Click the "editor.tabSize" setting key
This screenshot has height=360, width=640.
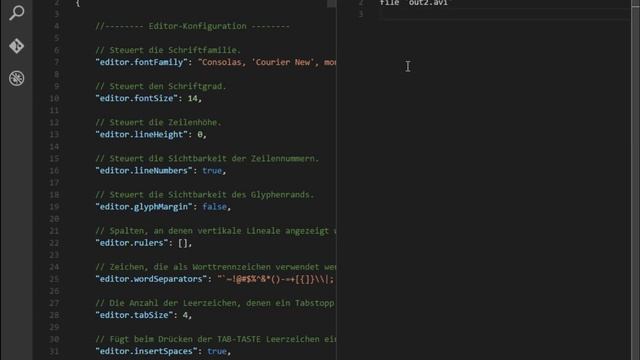[134, 315]
